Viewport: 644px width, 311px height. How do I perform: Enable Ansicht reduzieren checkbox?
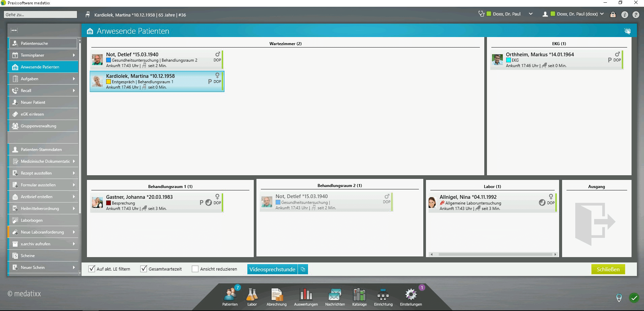tap(195, 269)
